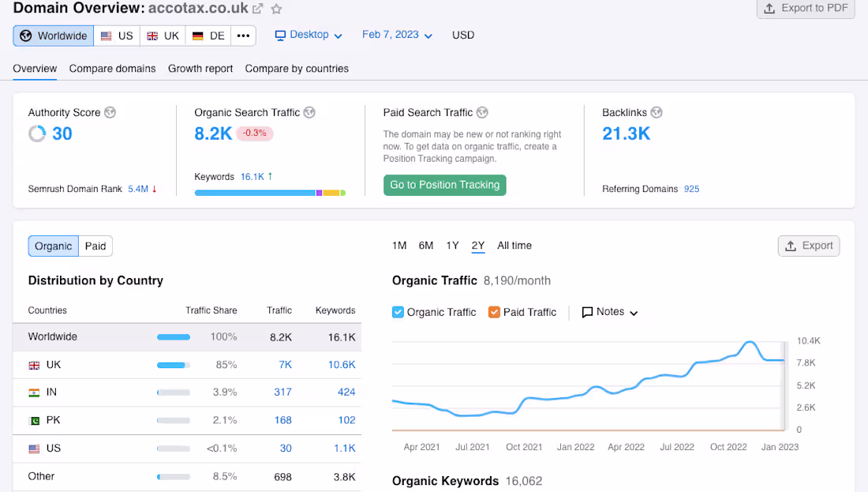Disable the Paid Traffic checkbox

tap(495, 312)
